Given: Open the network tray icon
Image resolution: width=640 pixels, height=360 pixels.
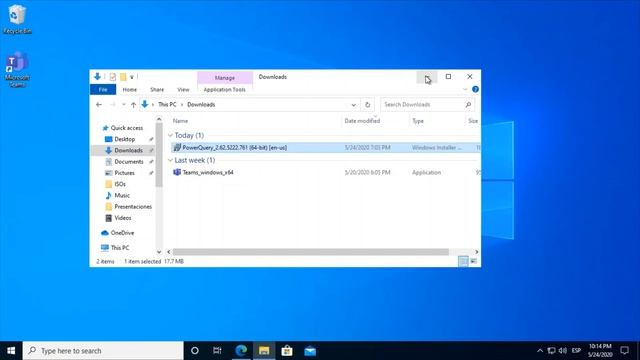Looking at the screenshot, I should coord(551,351).
